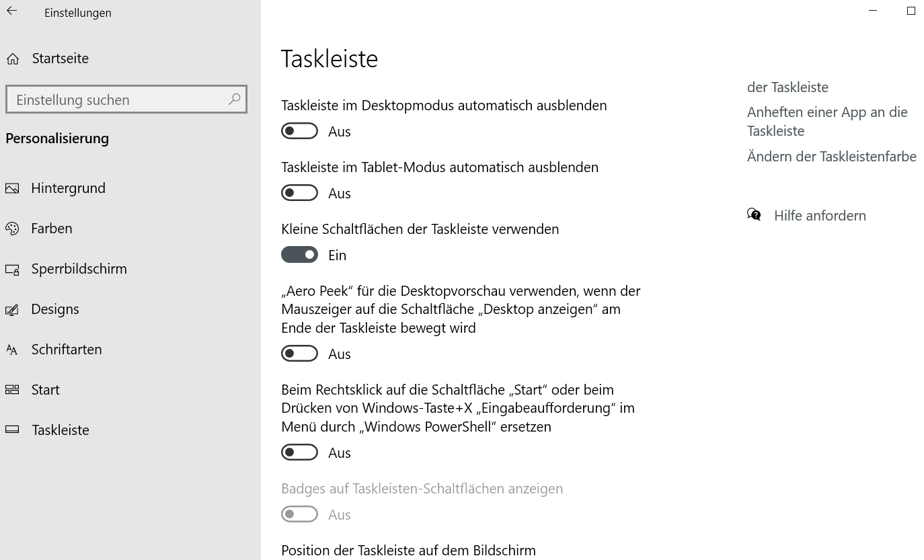Click the Einstellung suchen search field

[118, 99]
